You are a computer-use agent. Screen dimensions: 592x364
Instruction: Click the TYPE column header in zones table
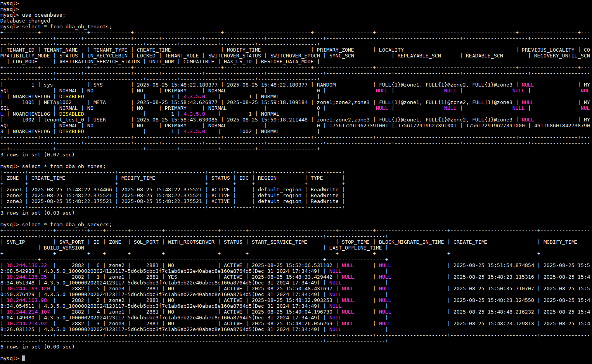coord(317,178)
